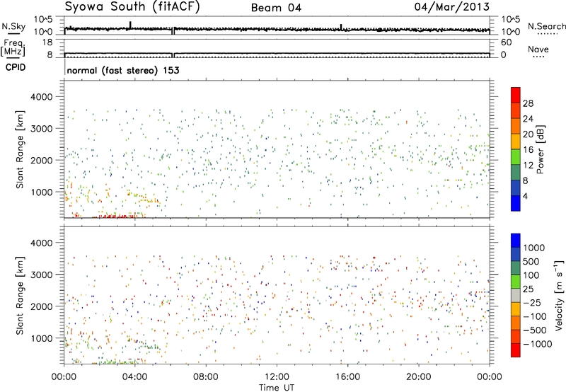
Task: Click '28' on the Power color scale
Action: tap(528, 103)
